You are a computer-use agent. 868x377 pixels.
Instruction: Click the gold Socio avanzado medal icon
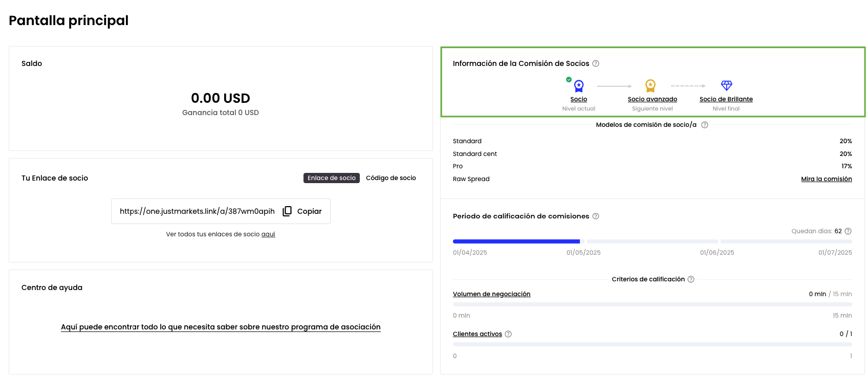tap(650, 85)
